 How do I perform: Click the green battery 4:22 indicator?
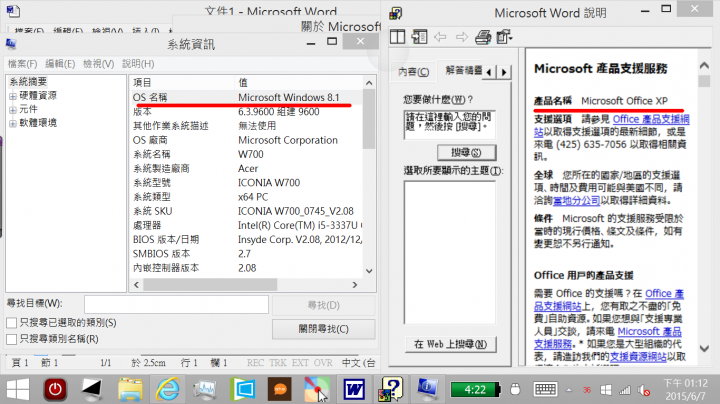coord(475,390)
